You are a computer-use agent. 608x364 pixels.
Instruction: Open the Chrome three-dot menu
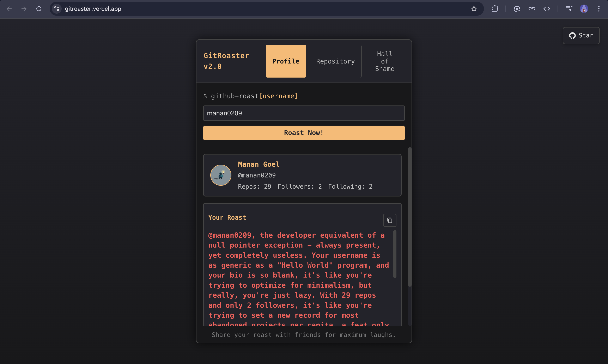(x=598, y=9)
